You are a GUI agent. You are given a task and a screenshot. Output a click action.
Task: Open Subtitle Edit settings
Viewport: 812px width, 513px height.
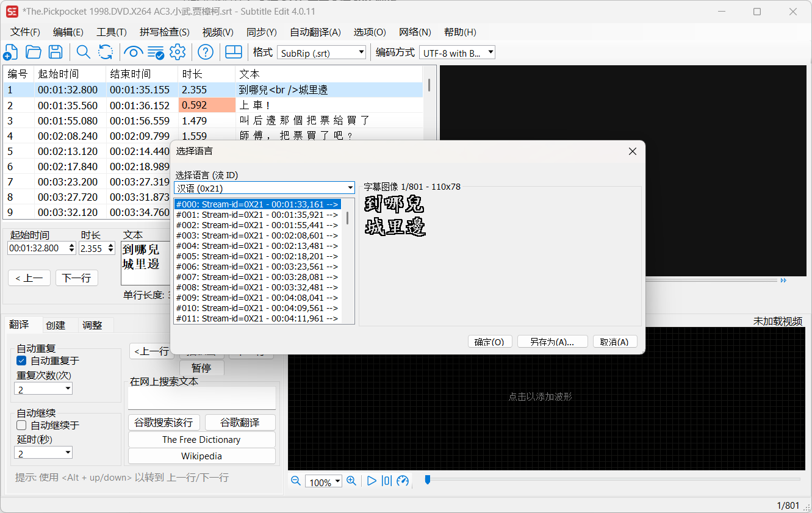point(177,52)
